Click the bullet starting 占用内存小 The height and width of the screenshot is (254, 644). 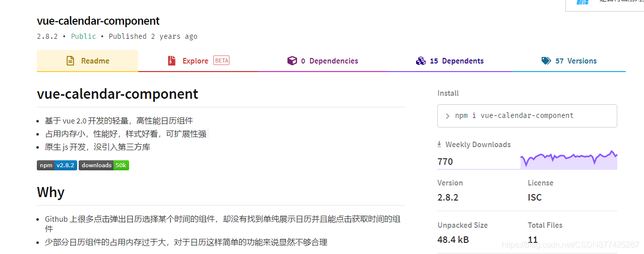point(126,134)
